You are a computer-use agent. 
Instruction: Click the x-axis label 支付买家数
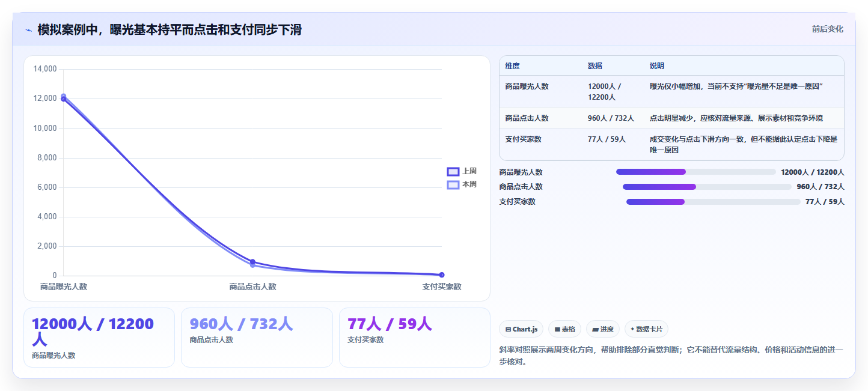click(442, 287)
